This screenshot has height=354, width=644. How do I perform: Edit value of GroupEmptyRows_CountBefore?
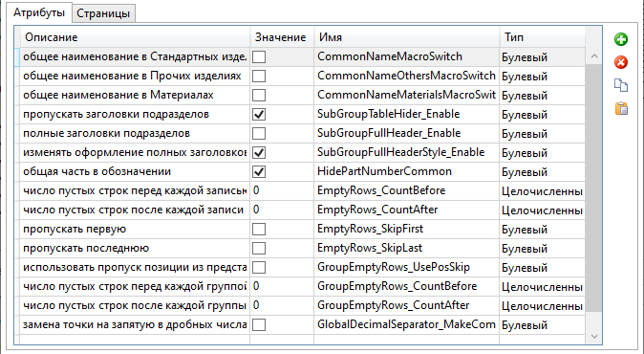tap(282, 286)
